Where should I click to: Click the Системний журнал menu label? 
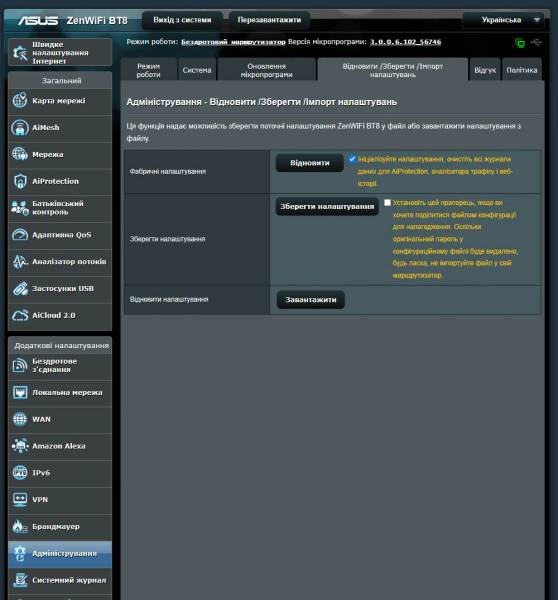click(x=69, y=580)
